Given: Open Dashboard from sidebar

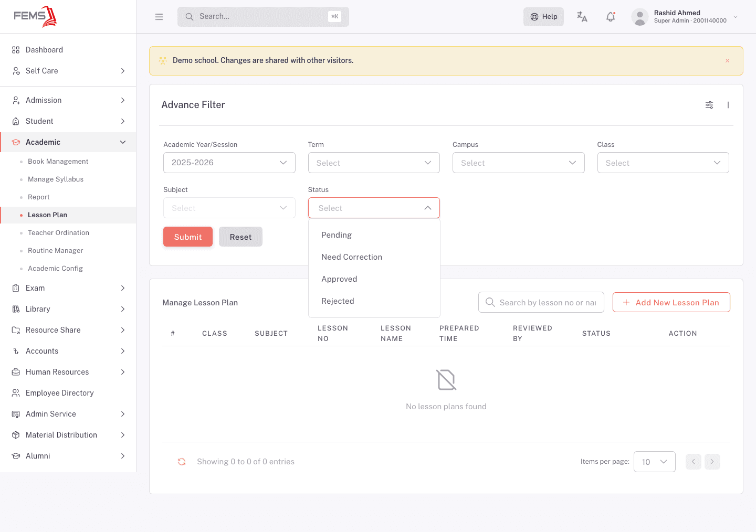Looking at the screenshot, I should point(68,50).
